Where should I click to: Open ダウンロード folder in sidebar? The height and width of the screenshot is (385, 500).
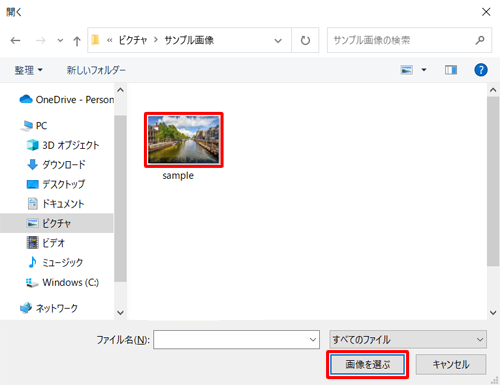tap(56, 165)
